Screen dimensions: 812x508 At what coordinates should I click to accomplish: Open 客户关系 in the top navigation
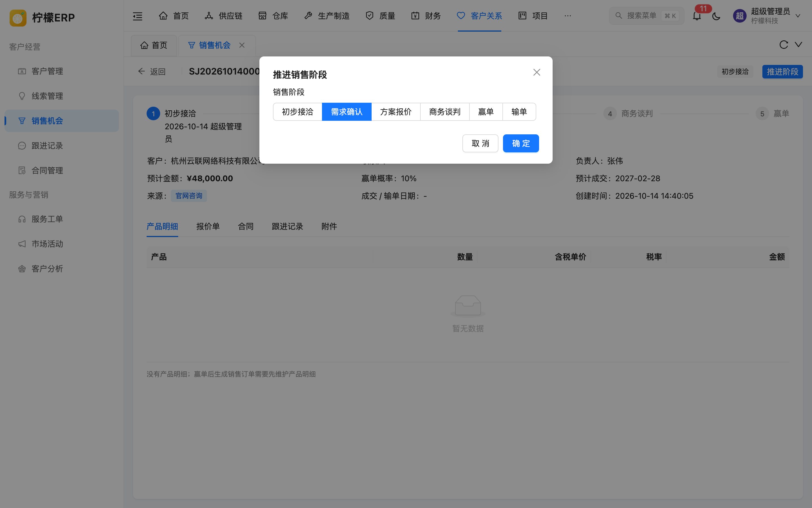480,16
